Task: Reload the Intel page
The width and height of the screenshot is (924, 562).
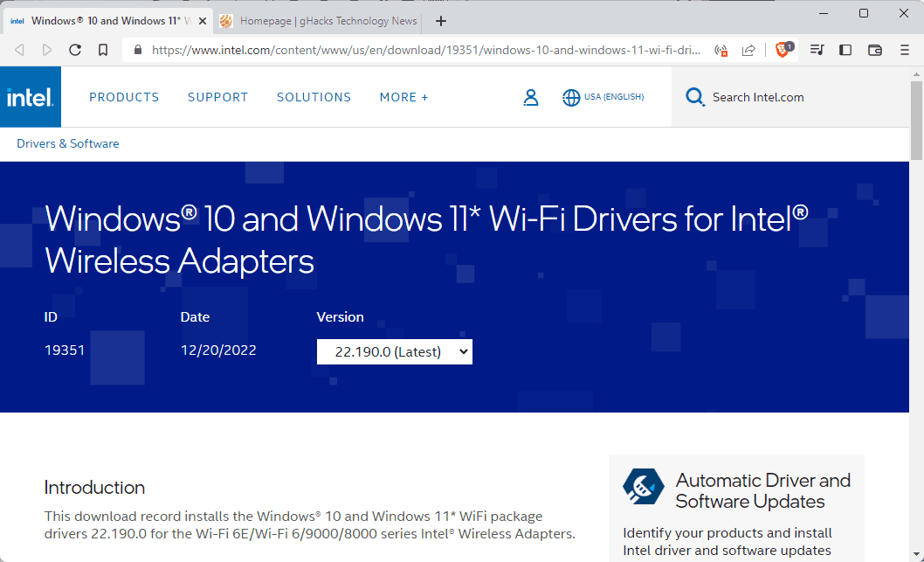Action: [75, 50]
